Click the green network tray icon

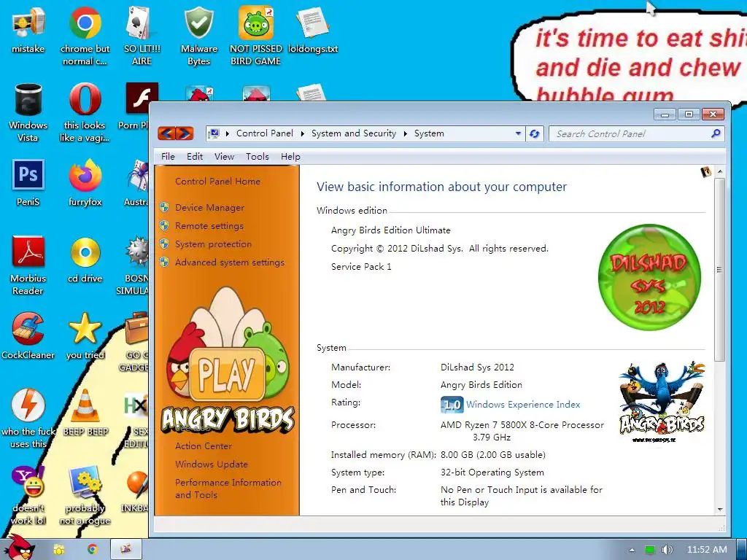pos(650,550)
